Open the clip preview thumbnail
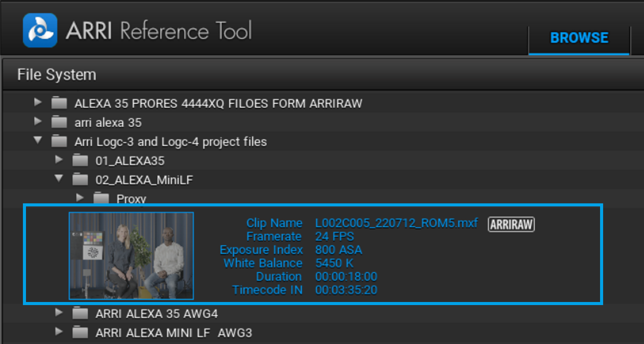The height and width of the screenshot is (344, 644). pos(131,256)
